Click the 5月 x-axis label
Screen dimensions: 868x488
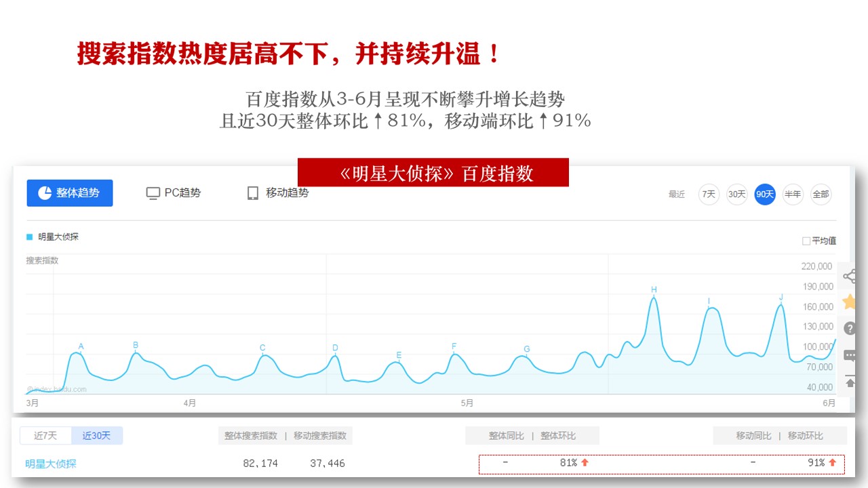(x=467, y=403)
